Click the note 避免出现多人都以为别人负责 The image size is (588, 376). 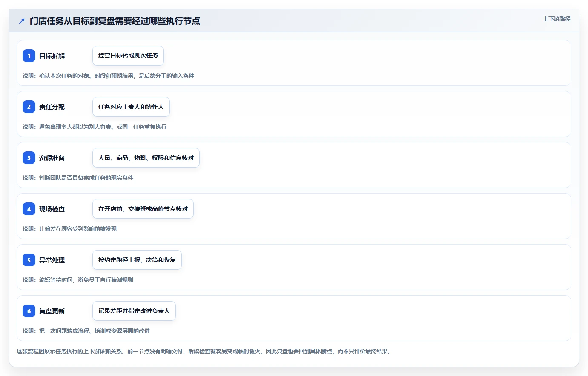(x=75, y=127)
